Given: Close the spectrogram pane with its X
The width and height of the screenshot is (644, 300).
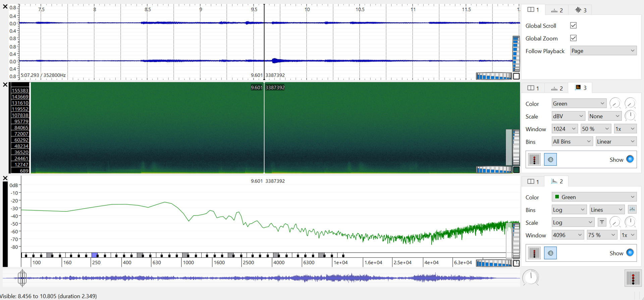Looking at the screenshot, I should [x=5, y=85].
